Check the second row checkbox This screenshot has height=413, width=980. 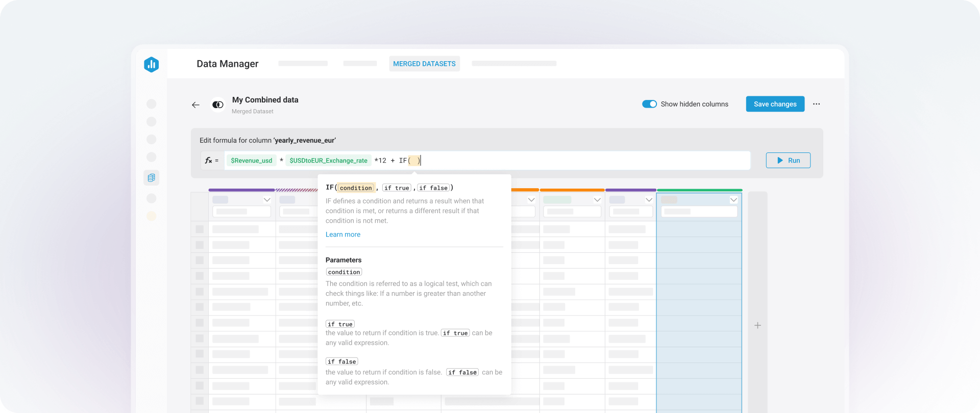200,245
